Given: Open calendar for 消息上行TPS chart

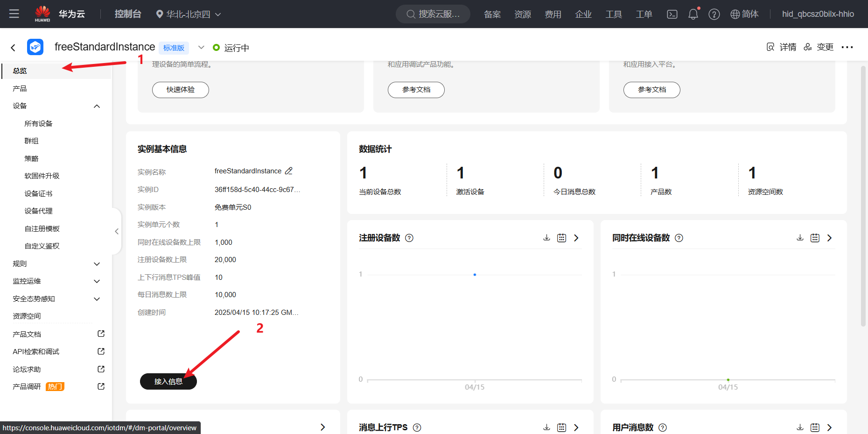Looking at the screenshot, I should coord(561,427).
